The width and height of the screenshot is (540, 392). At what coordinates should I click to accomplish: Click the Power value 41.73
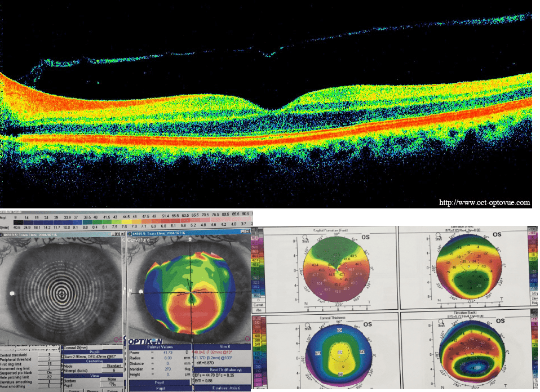[x=168, y=353]
